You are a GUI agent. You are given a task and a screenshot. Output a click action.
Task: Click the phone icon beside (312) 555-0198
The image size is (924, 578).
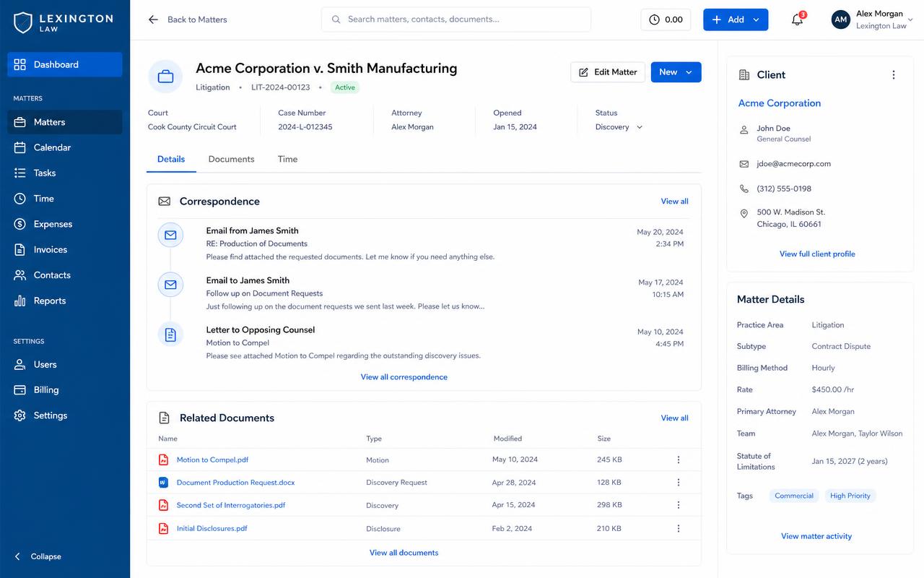tap(744, 189)
